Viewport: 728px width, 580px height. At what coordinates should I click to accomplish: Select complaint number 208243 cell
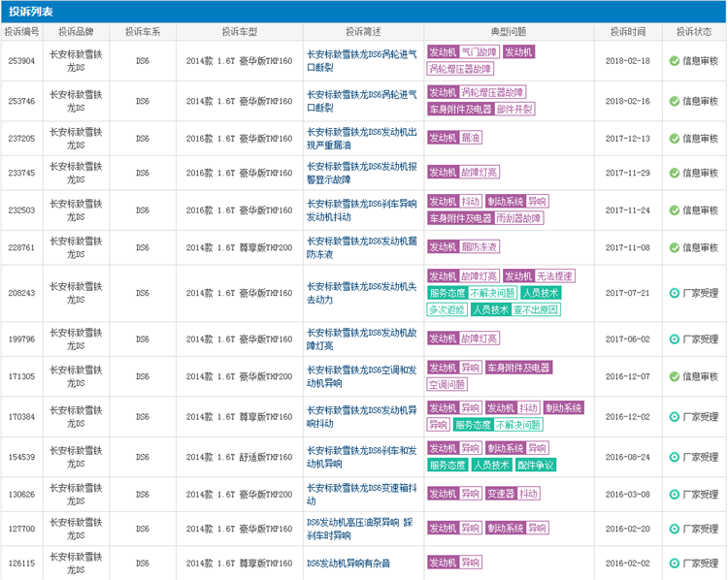tap(21, 293)
